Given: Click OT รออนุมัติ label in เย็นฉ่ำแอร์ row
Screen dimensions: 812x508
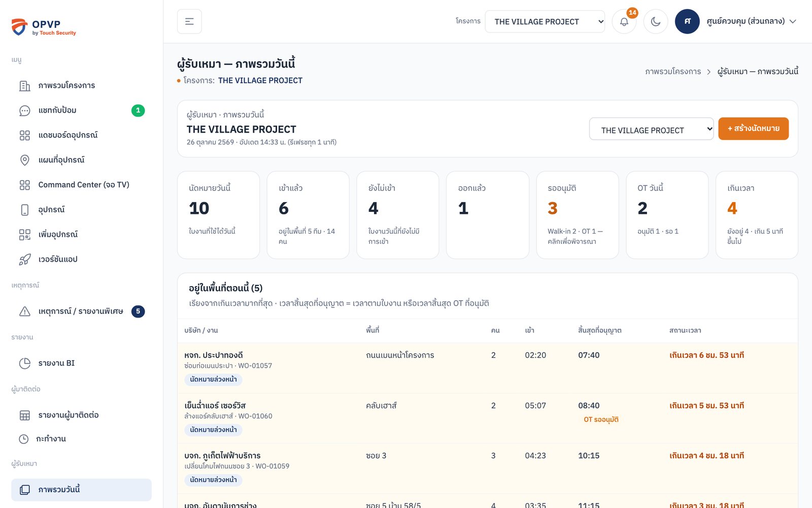Looking at the screenshot, I should 601,420.
